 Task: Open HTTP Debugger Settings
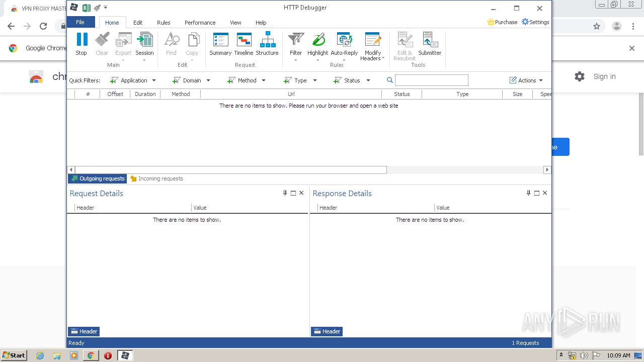pyautogui.click(x=535, y=22)
